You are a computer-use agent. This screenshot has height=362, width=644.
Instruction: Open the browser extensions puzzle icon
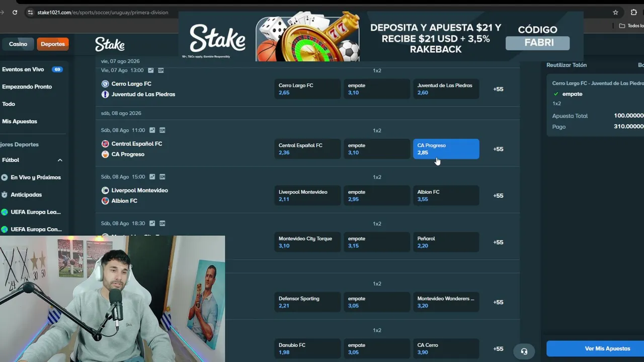(634, 12)
